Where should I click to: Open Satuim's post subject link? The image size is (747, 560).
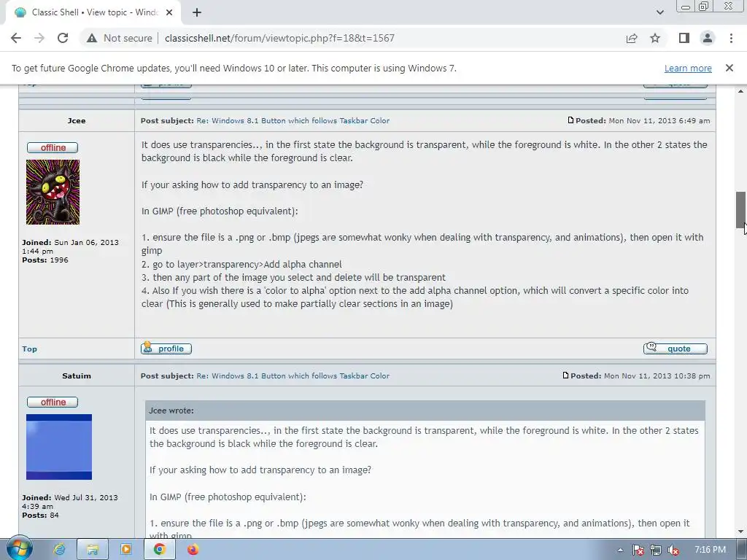[x=293, y=376]
